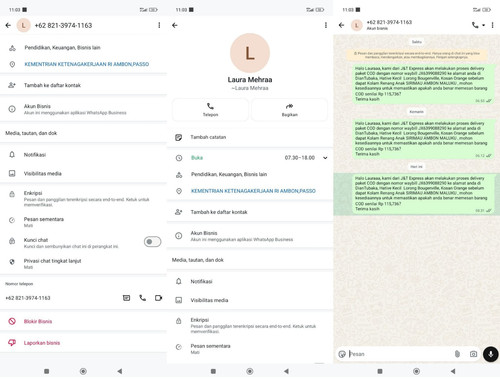Screen dimensions: 500x379
Task: Tap phone call icon in chat header
Action: click(x=475, y=25)
